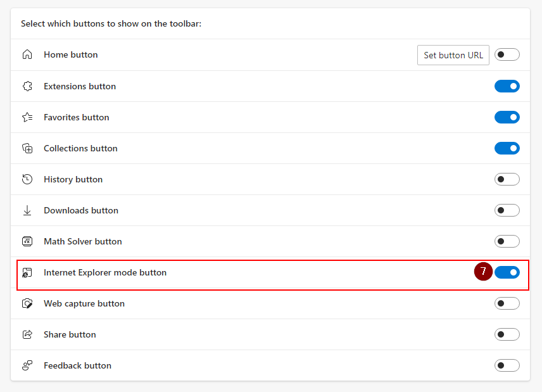Turn off the Extensions button toggle
The image size is (542, 392).
pos(507,86)
